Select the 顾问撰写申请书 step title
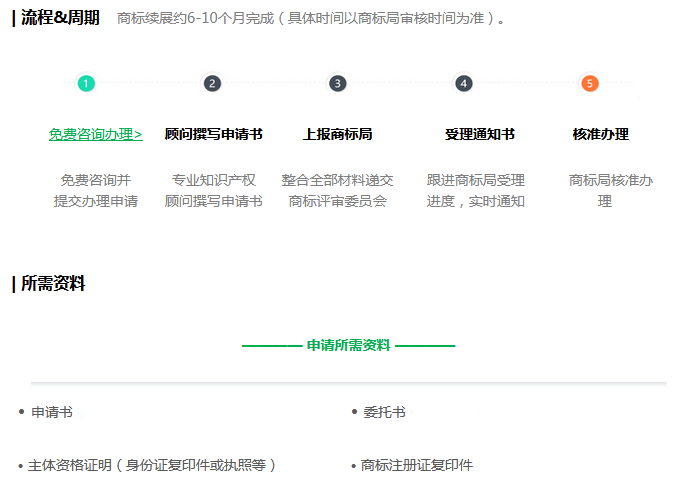This screenshot has width=679, height=496. [213, 134]
